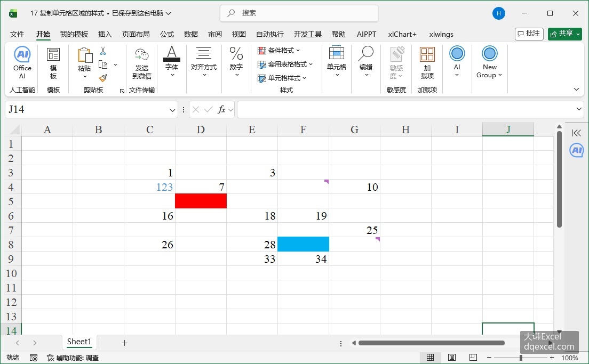Select row 6 header
This screenshot has width=589, height=364.
click(11, 215)
